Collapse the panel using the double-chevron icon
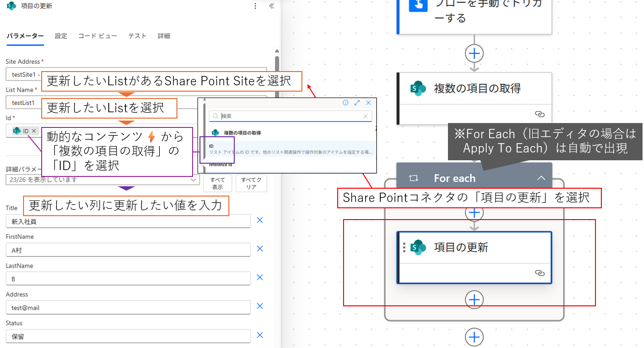Screen dimensions: 644x348 point(272,6)
